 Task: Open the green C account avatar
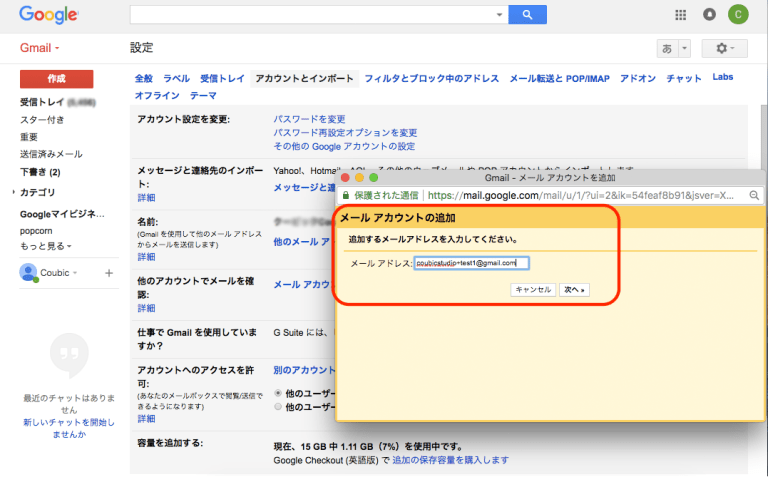(738, 14)
